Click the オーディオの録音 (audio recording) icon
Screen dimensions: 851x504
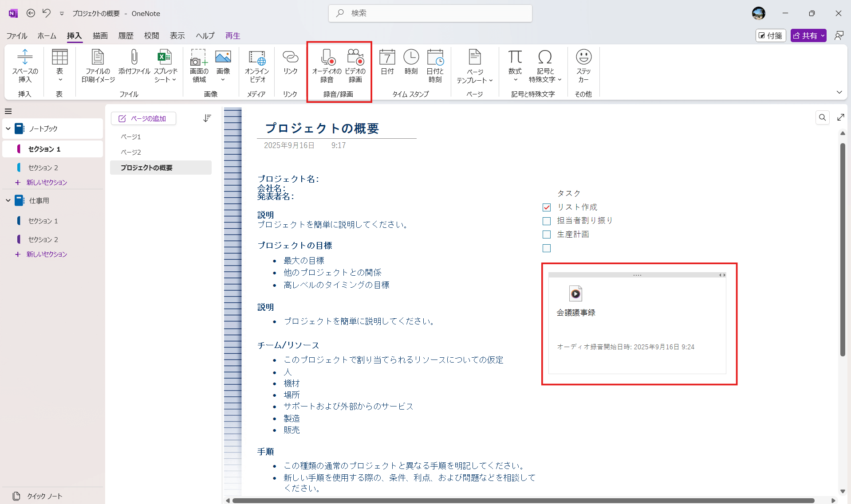pos(327,66)
